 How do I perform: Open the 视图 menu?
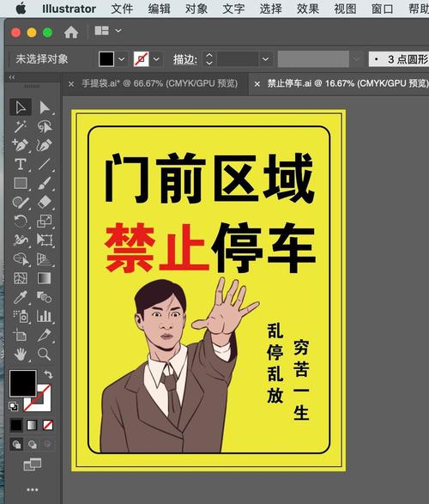click(345, 9)
